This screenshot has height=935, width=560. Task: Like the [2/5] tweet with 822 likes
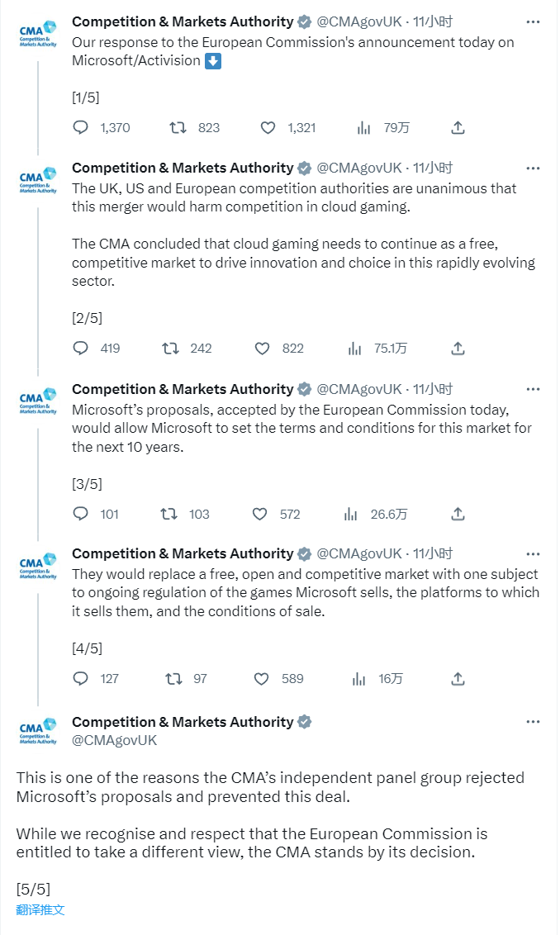pos(263,349)
